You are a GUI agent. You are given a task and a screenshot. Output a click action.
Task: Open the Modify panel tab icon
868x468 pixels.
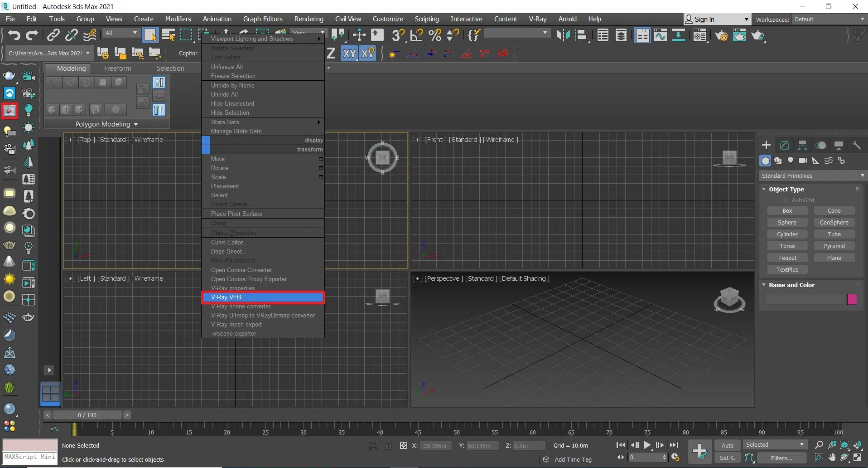784,145
